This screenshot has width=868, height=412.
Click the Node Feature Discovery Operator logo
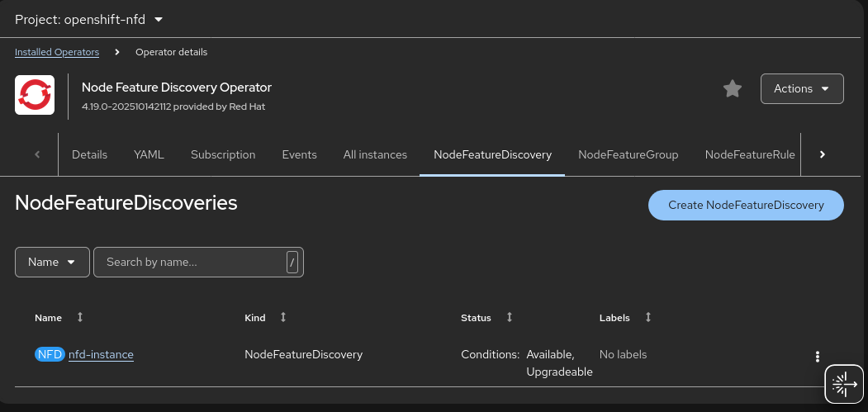(x=35, y=94)
